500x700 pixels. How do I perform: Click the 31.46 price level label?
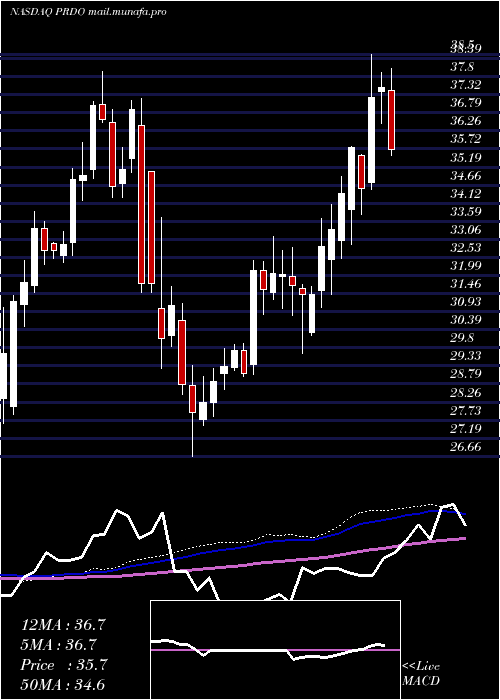466,284
